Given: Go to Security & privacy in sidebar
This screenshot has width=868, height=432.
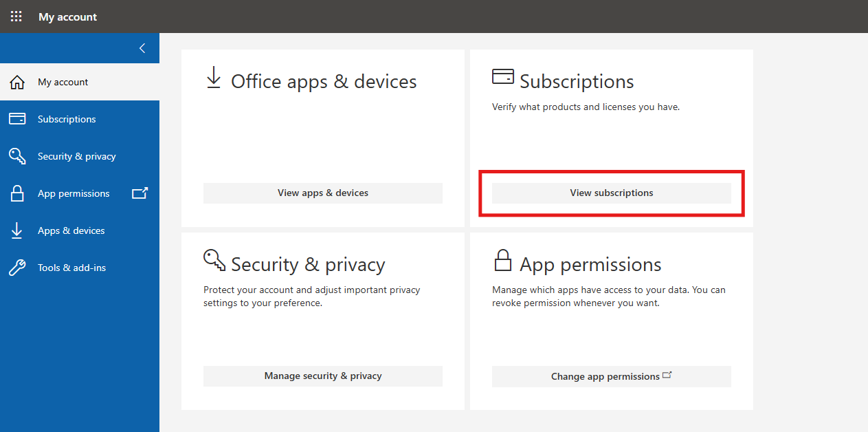Looking at the screenshot, I should tap(80, 156).
